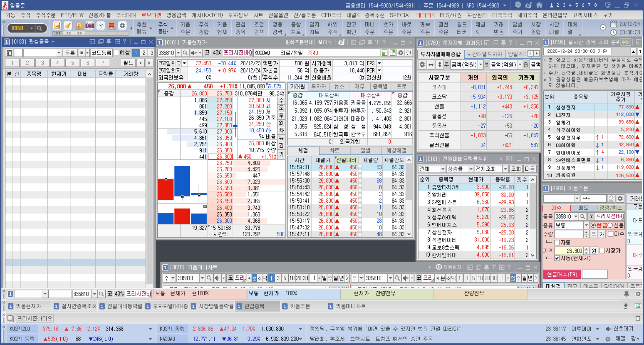Screen dimensions: 644x345
Task: Toggle the 시장가 checkbox in 키움주문
Action: 602,251
